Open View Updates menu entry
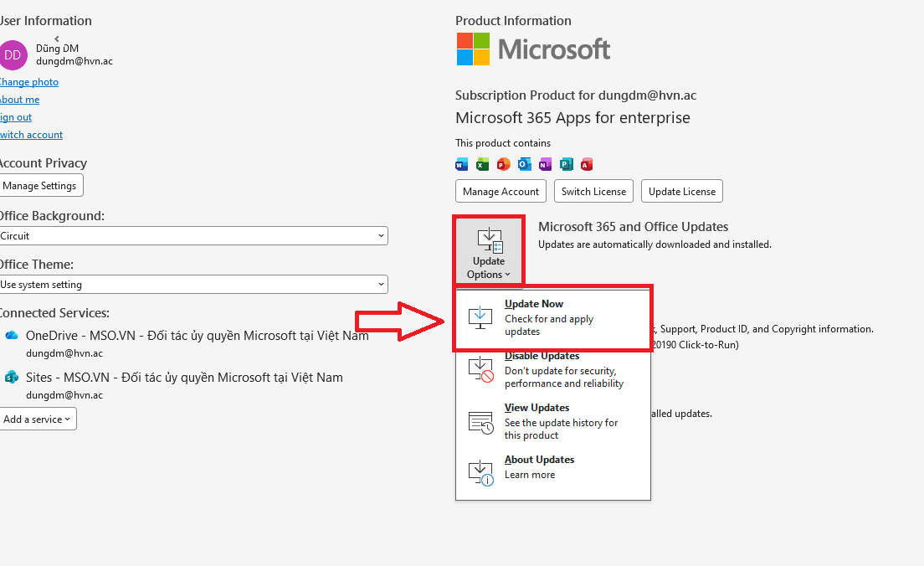The height and width of the screenshot is (566, 924). pyautogui.click(x=552, y=421)
